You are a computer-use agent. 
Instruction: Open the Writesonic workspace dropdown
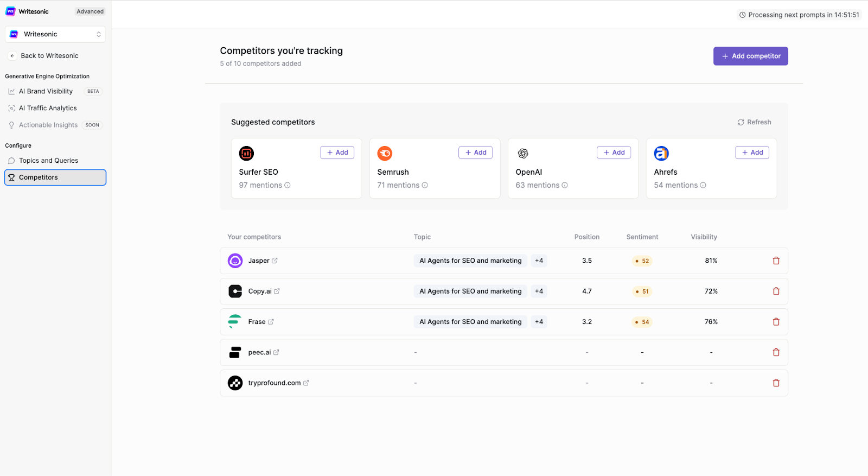[55, 34]
